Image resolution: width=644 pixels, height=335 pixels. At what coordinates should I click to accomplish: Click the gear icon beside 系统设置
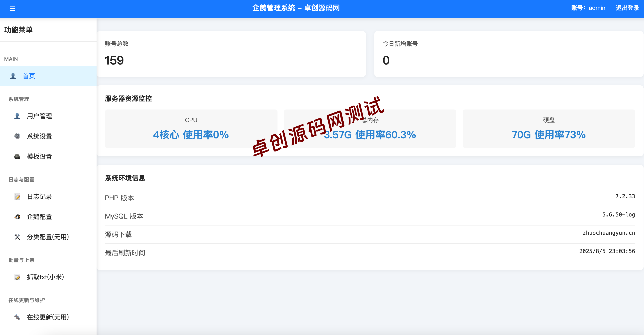click(x=17, y=136)
